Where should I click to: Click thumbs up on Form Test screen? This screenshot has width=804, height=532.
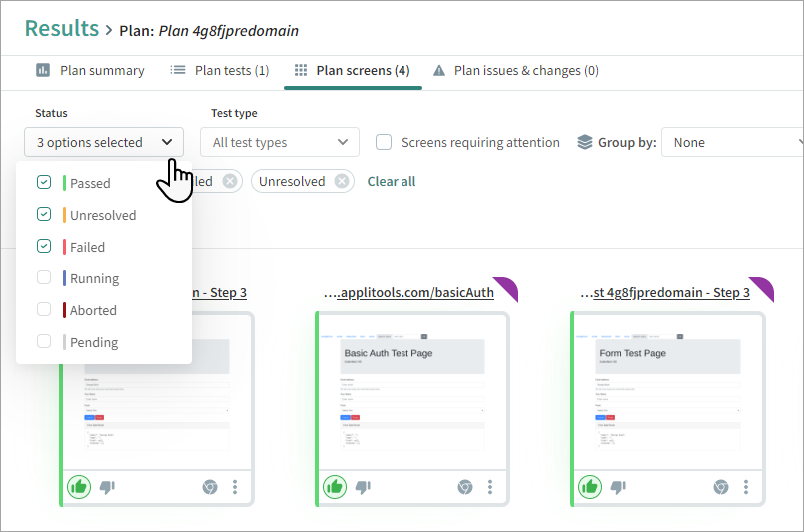pos(590,487)
